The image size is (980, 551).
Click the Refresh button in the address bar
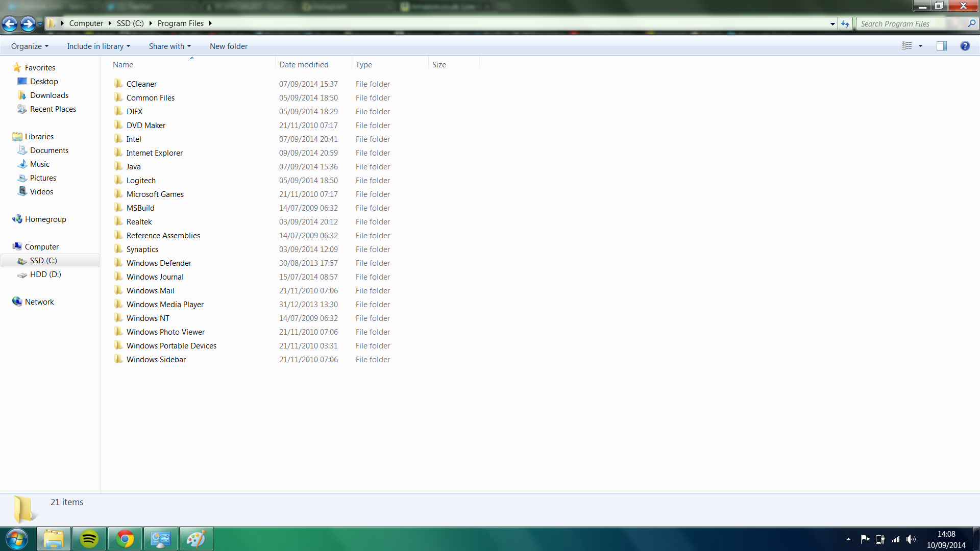[845, 23]
